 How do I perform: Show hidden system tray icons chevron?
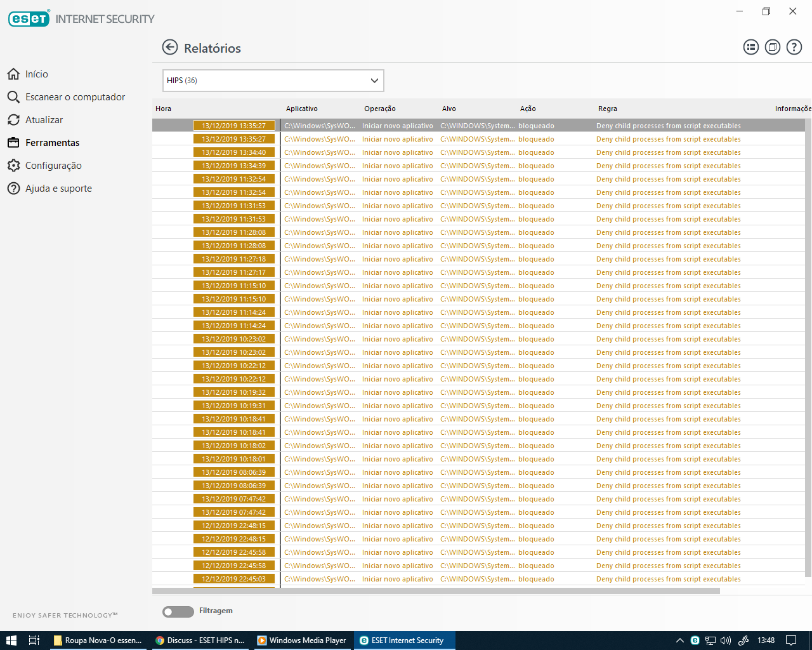tap(679, 640)
